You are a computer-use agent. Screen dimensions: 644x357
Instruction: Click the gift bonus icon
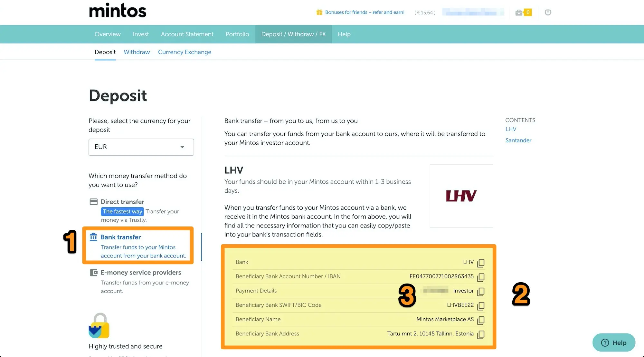click(319, 12)
